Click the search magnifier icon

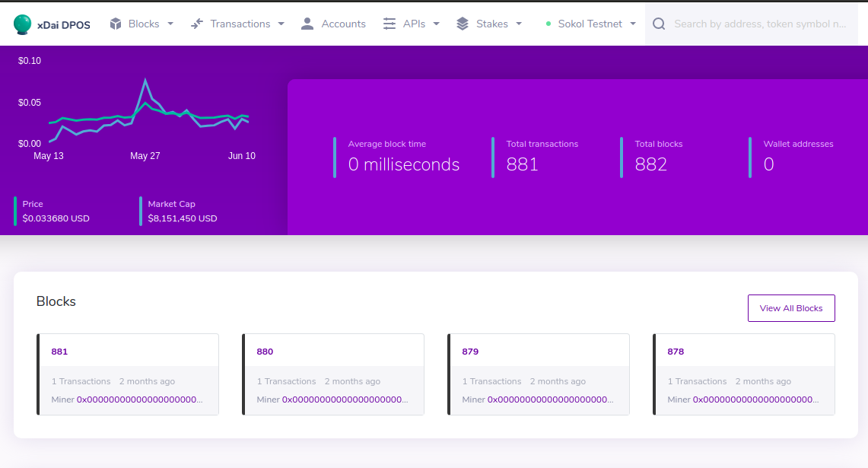[x=659, y=24]
